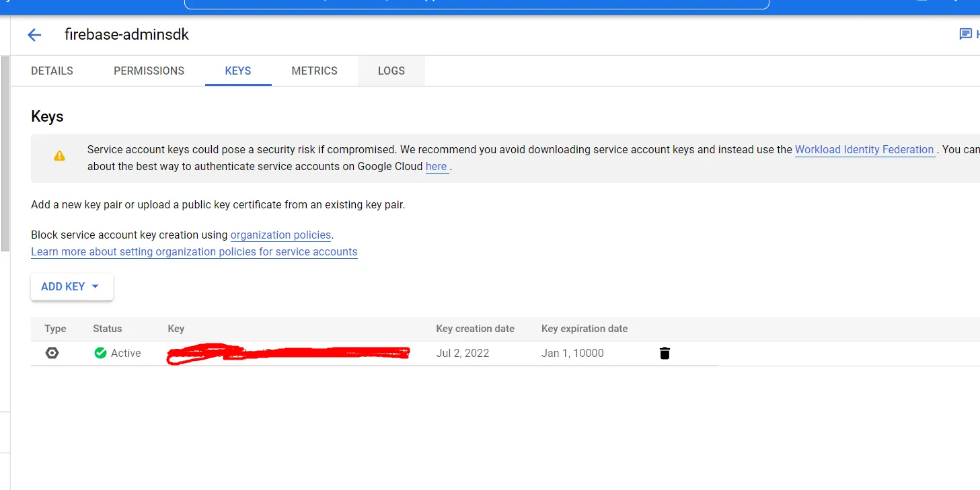
Task: Click the hexagon key type icon
Action: tap(52, 353)
